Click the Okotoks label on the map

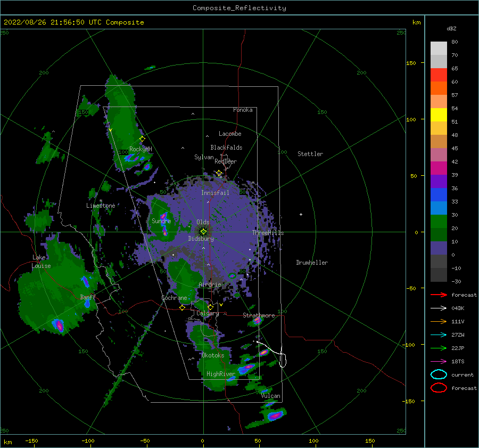213,355
